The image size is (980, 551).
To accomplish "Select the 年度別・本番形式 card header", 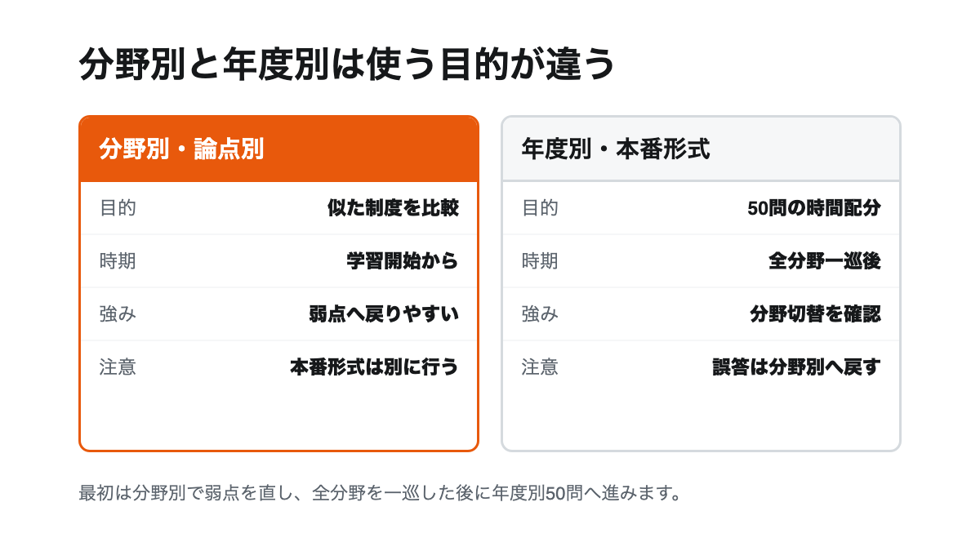I will pyautogui.click(x=701, y=149).
